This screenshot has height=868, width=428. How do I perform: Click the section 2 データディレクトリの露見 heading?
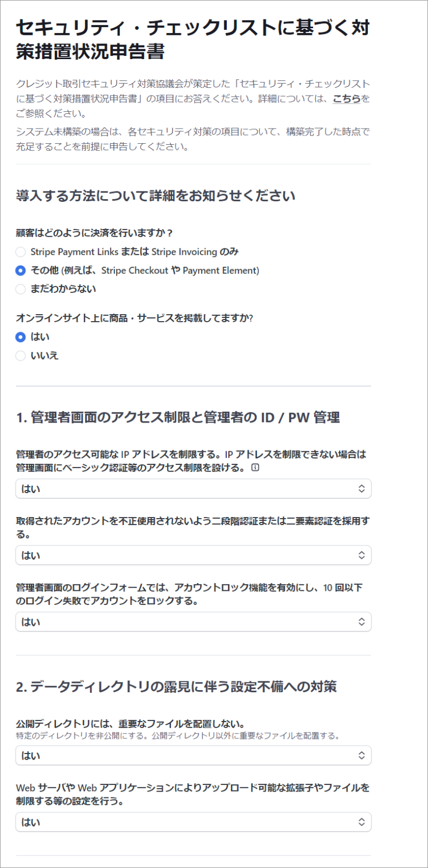176,686
